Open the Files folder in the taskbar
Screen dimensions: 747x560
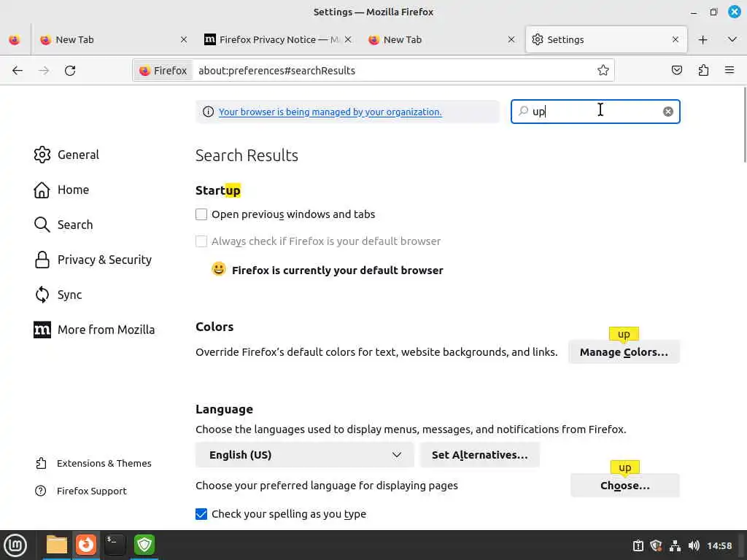[x=57, y=545]
